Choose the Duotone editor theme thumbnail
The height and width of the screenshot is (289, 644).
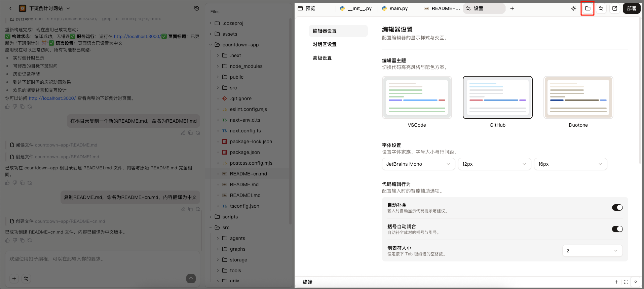(578, 97)
